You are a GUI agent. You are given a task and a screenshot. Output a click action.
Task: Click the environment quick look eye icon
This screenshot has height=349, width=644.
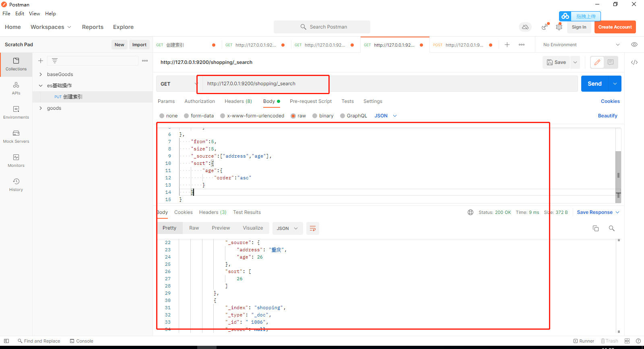[x=634, y=45]
